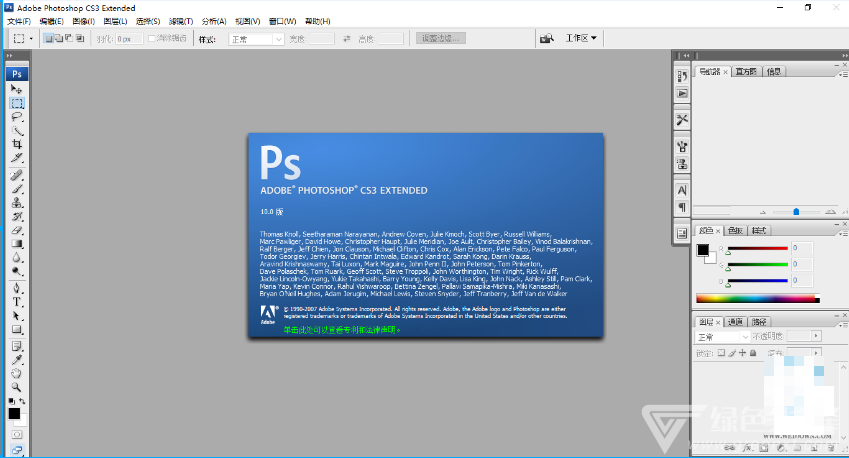849x458 pixels.
Task: Switch to the Histogram tab
Action: pyautogui.click(x=746, y=71)
